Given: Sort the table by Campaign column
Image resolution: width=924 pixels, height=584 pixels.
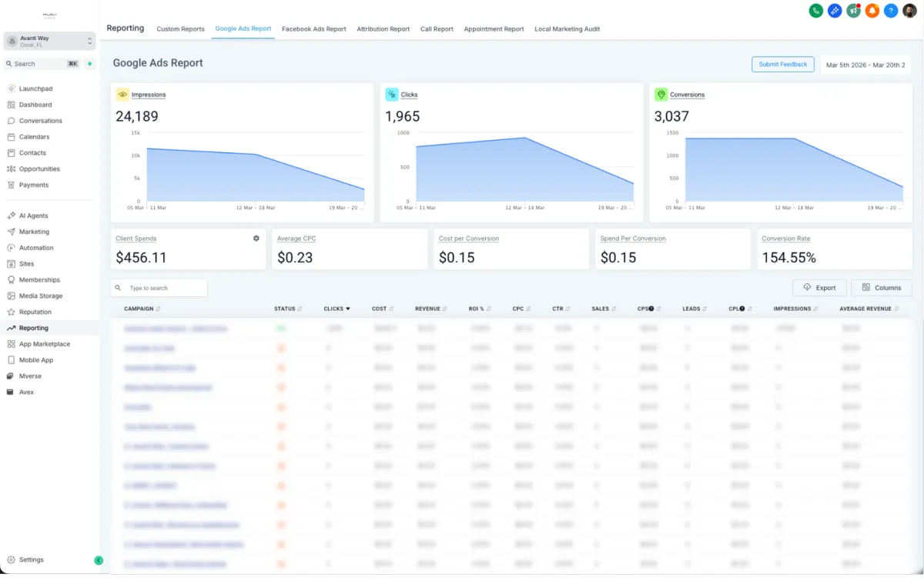Looking at the screenshot, I should pyautogui.click(x=142, y=309).
